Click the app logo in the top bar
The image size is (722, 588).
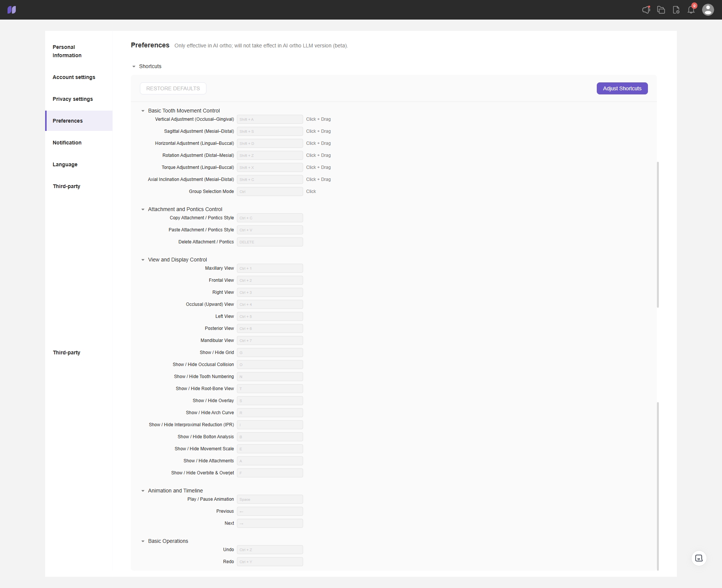coord(12,10)
